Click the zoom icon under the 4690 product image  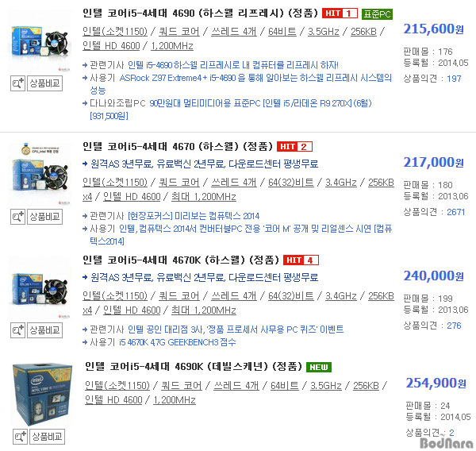click(17, 83)
